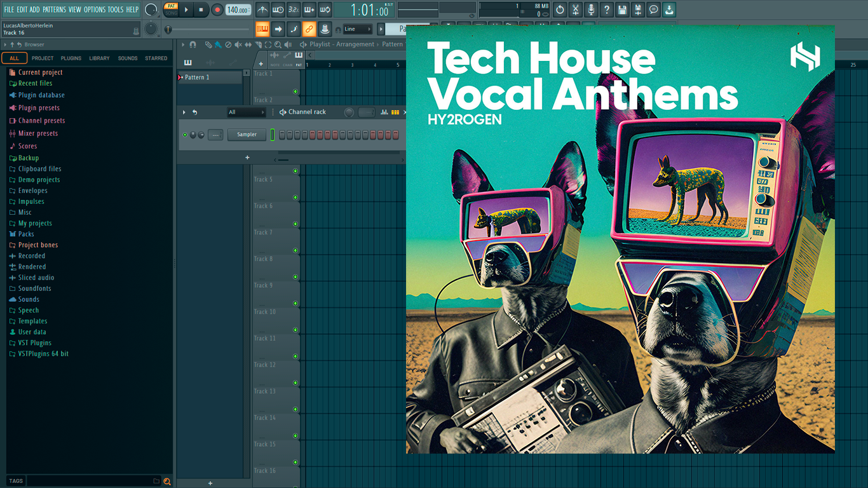Screen dimensions: 868x488
Task: Mute Track 10 green dot
Action: coord(295,330)
